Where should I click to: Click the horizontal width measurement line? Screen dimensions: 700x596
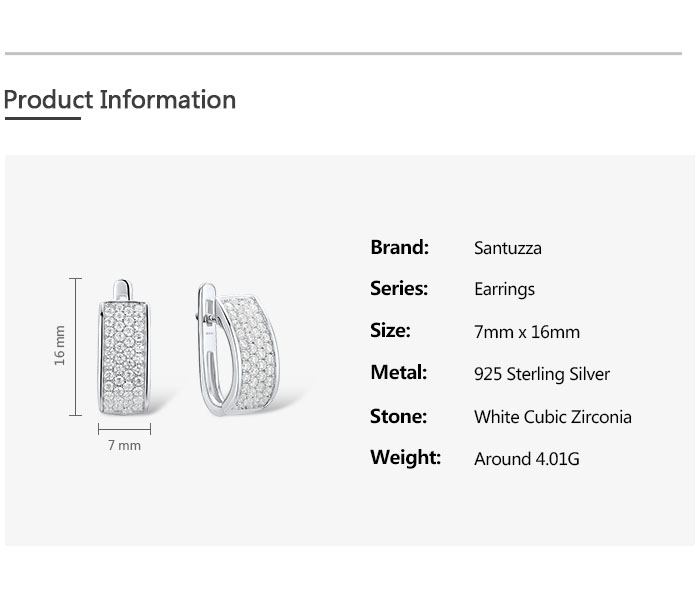coord(124,429)
